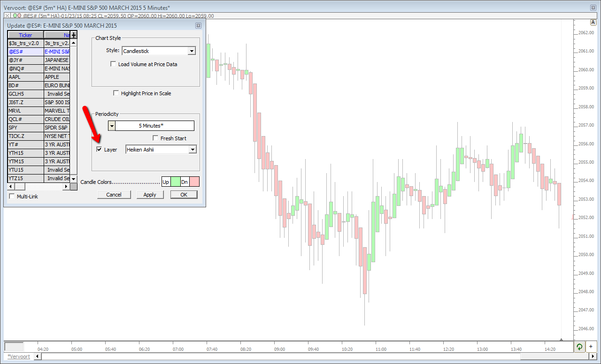Image resolution: width=601 pixels, height=364 pixels.
Task: Click the 2062.00 price scale label
Action: 586,32
